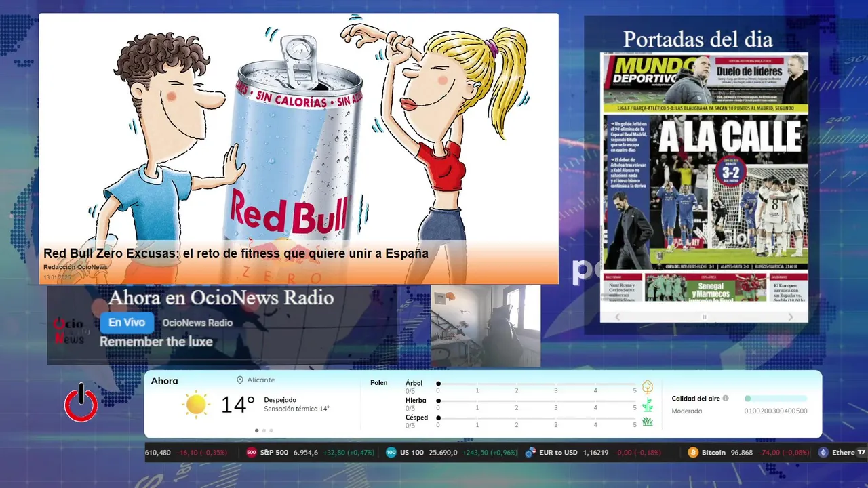Click the Calidad del aire label
This screenshot has height=488, width=868.
click(696, 399)
